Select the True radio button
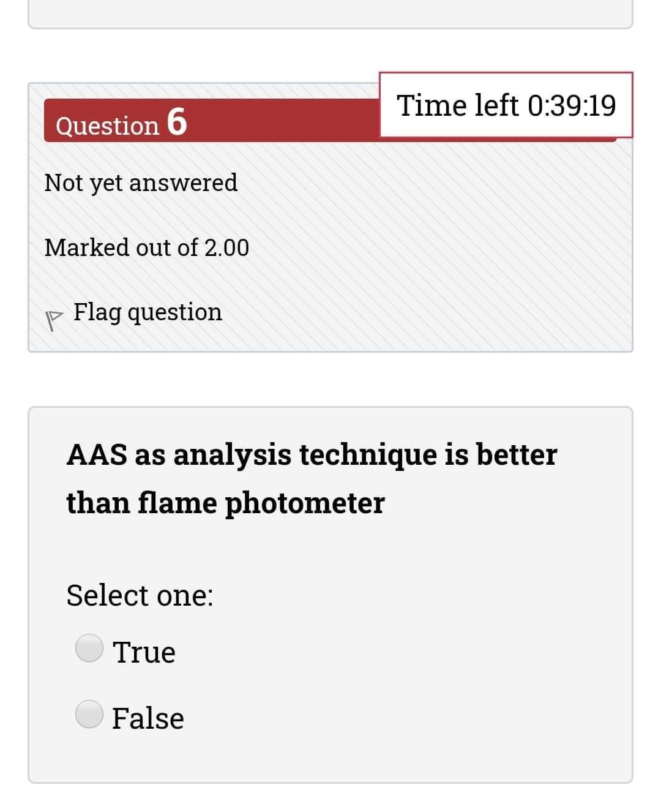 tap(89, 648)
